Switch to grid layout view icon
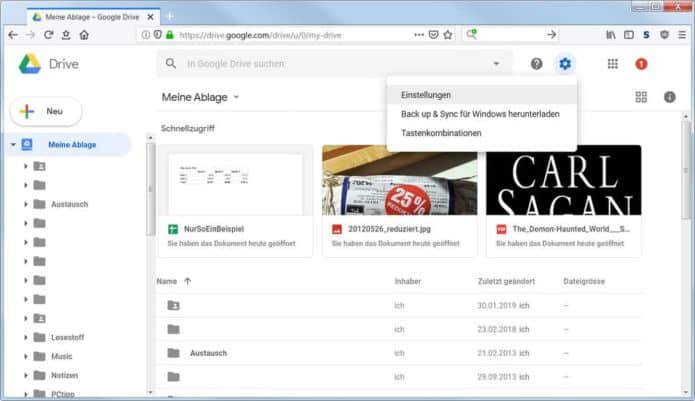Screen dimensions: 695x401 tap(641, 97)
